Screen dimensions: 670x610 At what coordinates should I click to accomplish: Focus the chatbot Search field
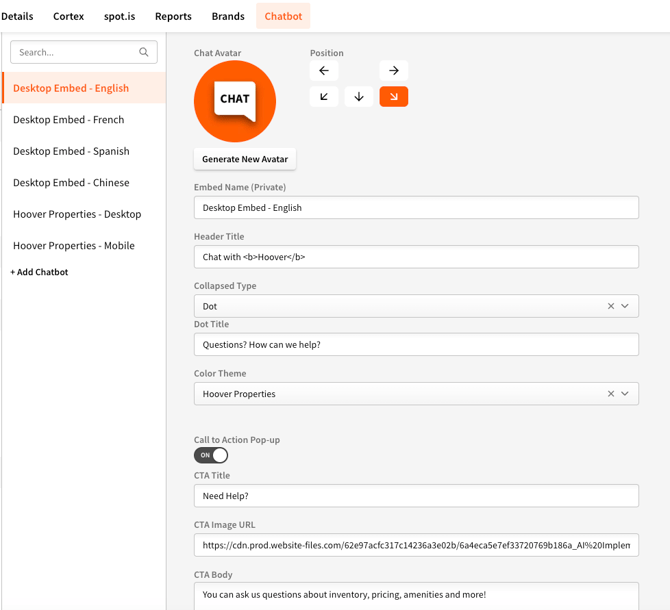(84, 52)
